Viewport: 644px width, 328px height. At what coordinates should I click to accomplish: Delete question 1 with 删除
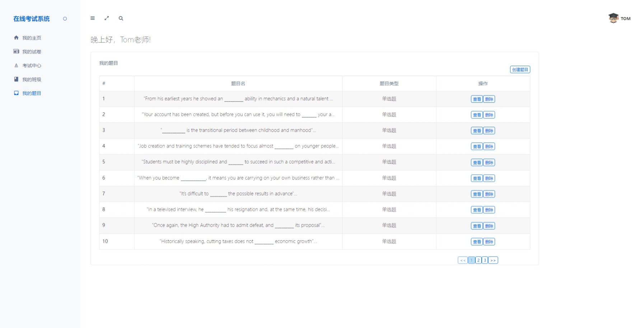[489, 99]
